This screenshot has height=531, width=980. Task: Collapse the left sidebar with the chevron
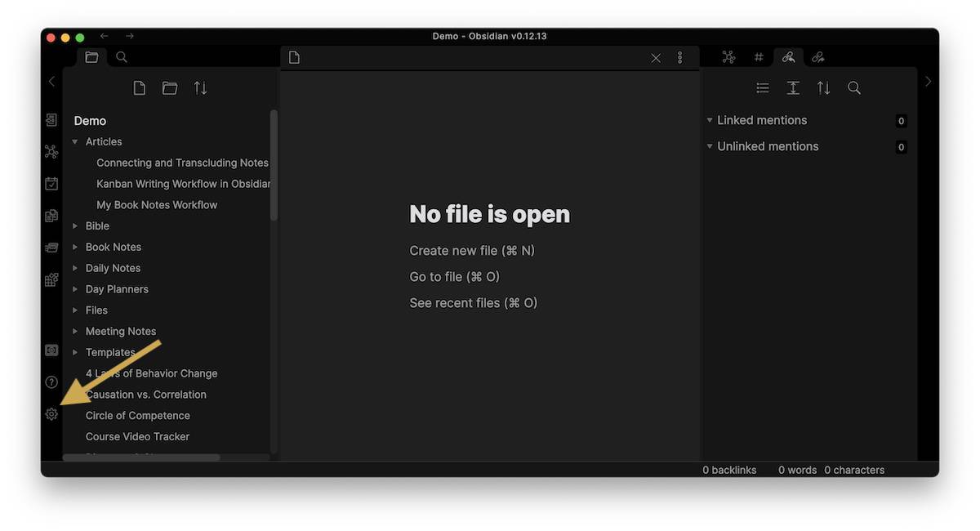tap(51, 81)
